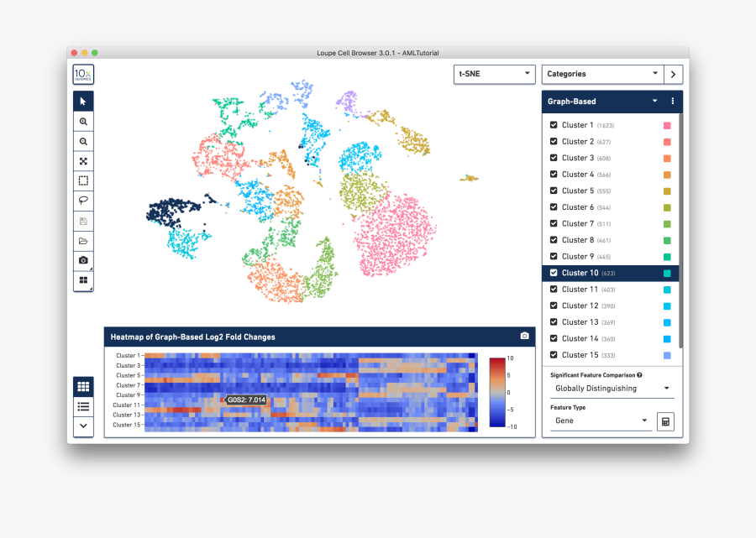The height and width of the screenshot is (538, 756).
Task: Select the rectangular selection tool
Action: (83, 180)
